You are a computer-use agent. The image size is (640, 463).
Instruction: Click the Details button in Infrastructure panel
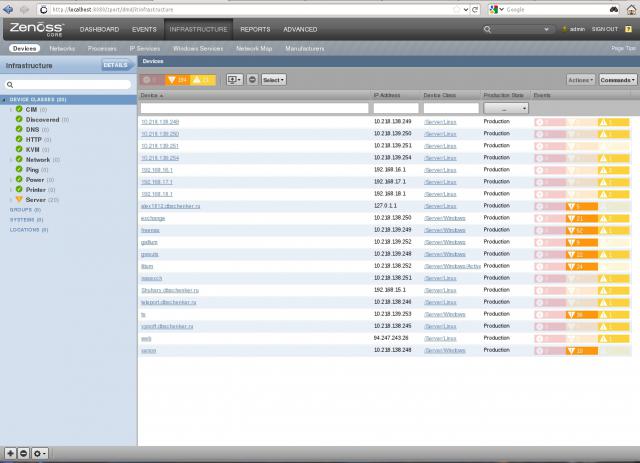click(x=116, y=65)
